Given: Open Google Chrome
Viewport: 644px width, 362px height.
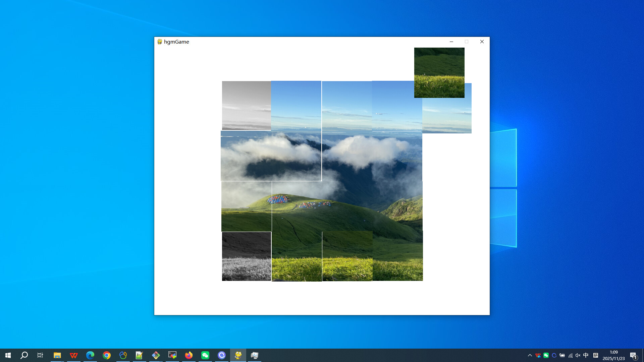Looking at the screenshot, I should coord(107,355).
